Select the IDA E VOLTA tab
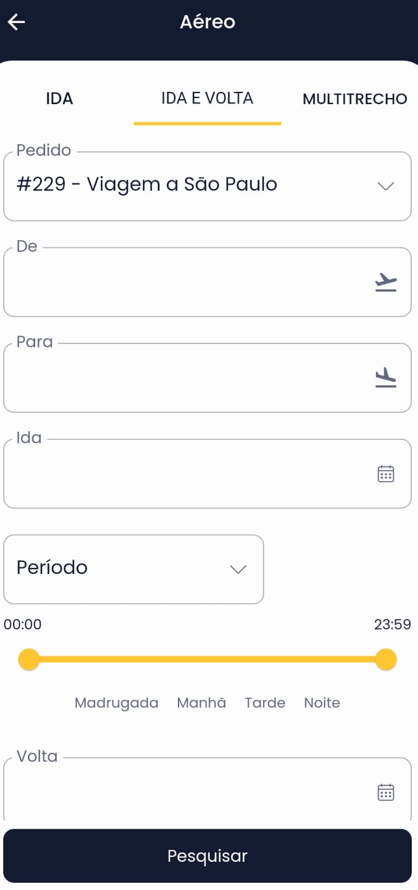This screenshot has height=890, width=418. (x=207, y=98)
